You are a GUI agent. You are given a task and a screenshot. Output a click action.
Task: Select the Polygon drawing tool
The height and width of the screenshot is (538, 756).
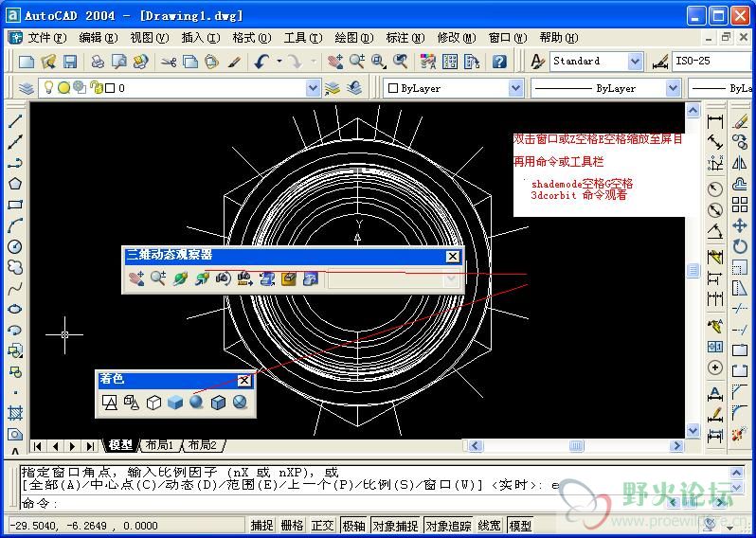15,184
